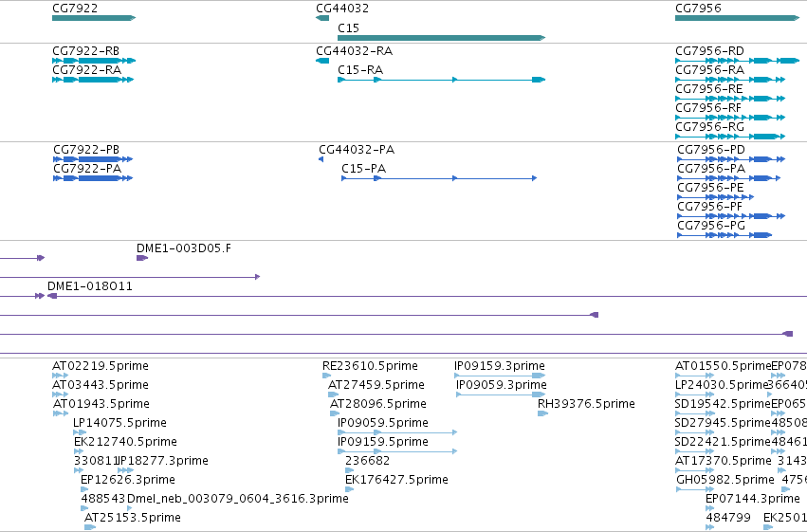
Task: Click EST SD22421.5prime
Action: (x=723, y=442)
